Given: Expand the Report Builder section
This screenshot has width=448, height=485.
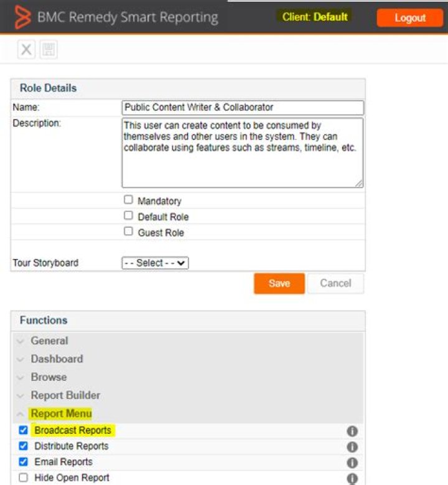Looking at the screenshot, I should (188, 395).
